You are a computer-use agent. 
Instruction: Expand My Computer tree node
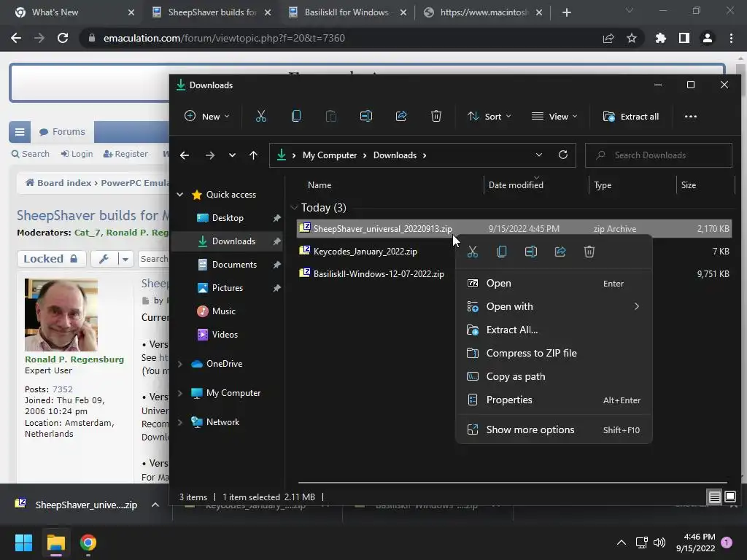(x=180, y=393)
